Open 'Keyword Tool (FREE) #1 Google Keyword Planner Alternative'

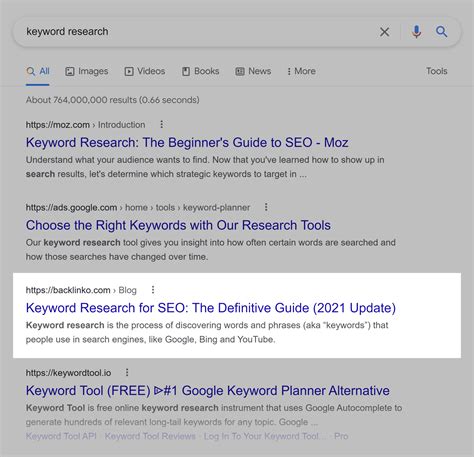click(x=208, y=391)
